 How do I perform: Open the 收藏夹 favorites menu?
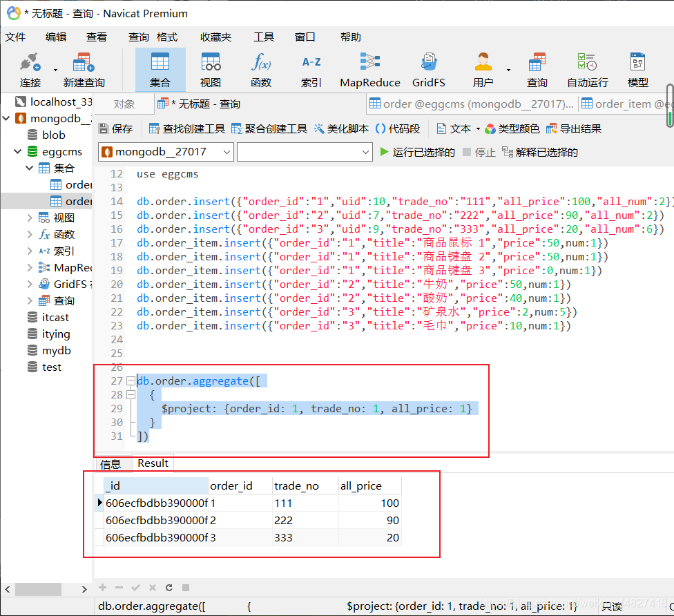click(215, 37)
